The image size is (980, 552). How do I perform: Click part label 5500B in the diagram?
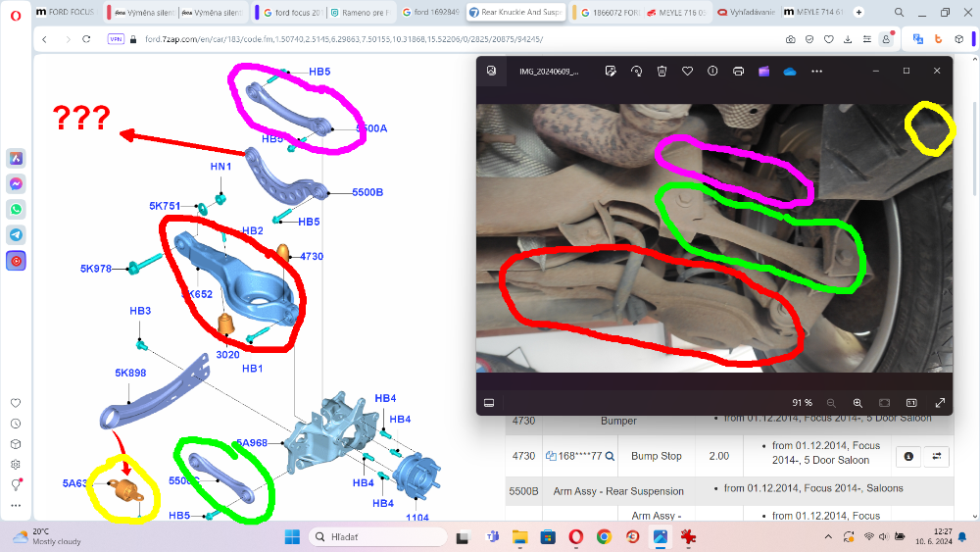pyautogui.click(x=367, y=192)
